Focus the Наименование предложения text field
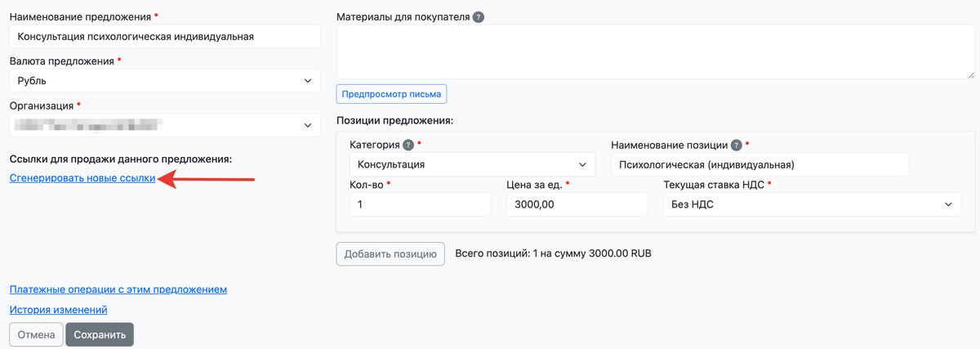This screenshot has height=349, width=980. click(x=165, y=37)
